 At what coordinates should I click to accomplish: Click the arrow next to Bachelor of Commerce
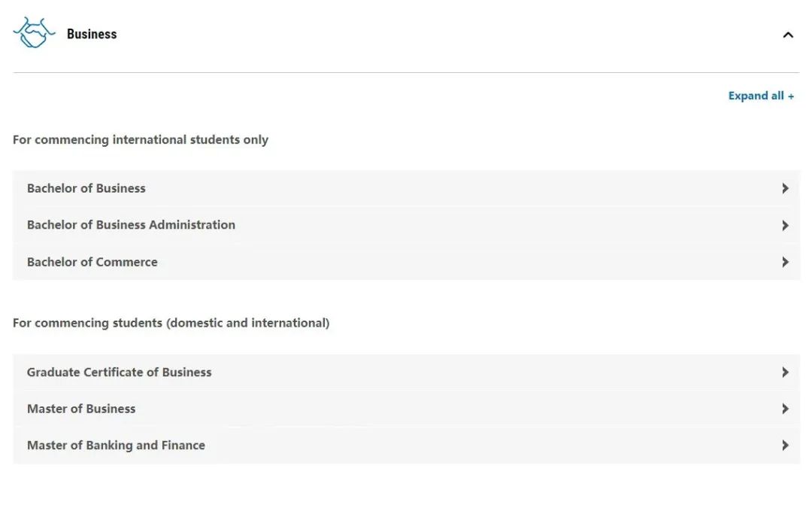(785, 262)
